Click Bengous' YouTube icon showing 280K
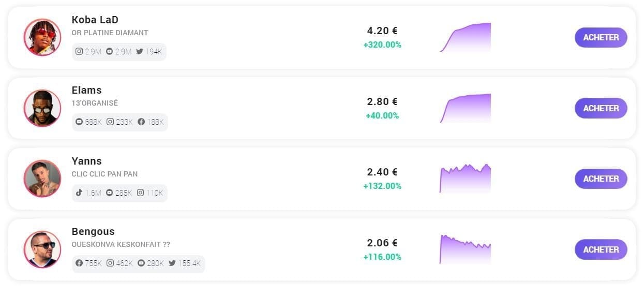 (141, 263)
